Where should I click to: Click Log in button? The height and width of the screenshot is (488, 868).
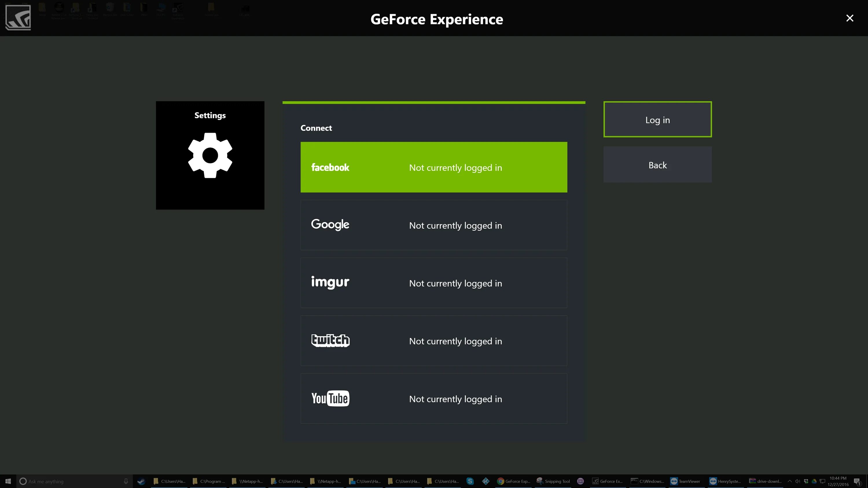658,119
